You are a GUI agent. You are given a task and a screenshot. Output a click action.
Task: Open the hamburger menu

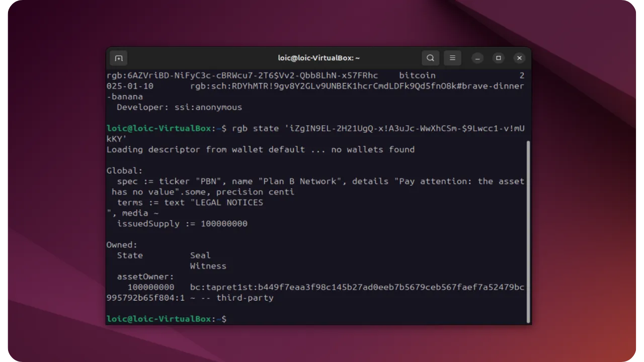pyautogui.click(x=452, y=58)
